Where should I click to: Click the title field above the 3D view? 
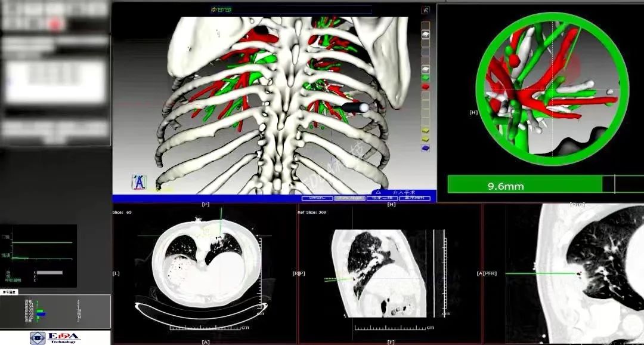click(291, 10)
